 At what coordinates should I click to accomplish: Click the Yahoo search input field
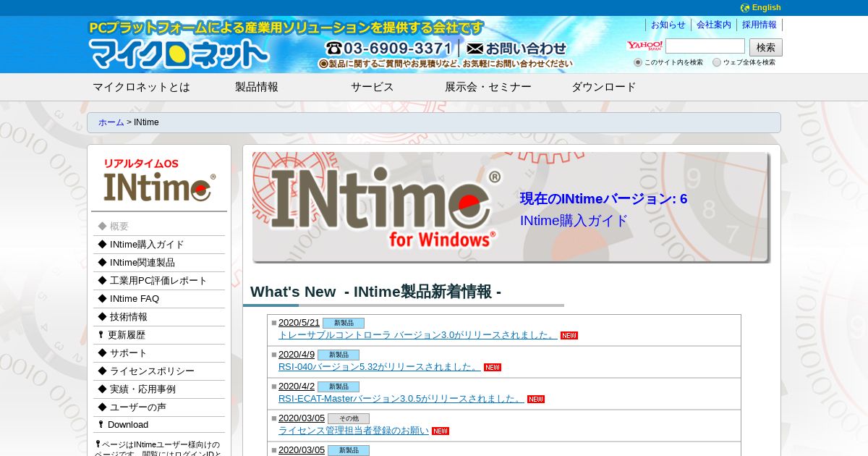[x=705, y=46]
